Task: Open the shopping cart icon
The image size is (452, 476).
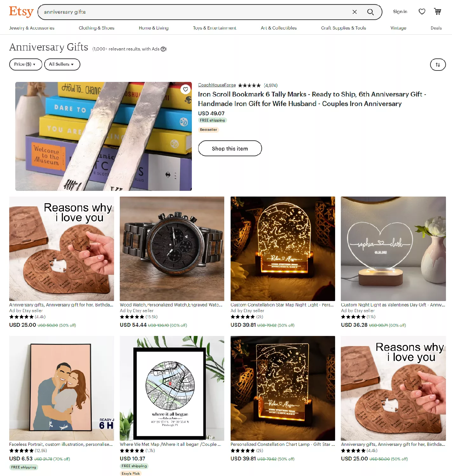Action: tap(438, 12)
